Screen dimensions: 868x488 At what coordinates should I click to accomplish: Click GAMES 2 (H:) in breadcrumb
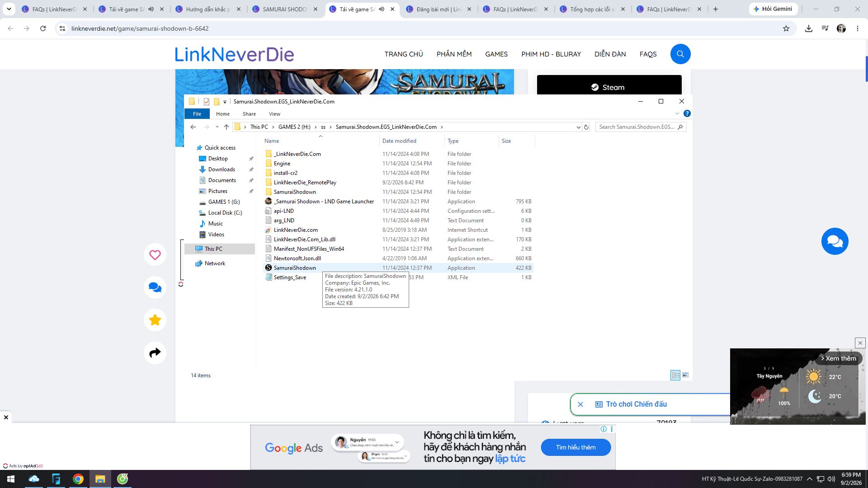click(x=294, y=127)
